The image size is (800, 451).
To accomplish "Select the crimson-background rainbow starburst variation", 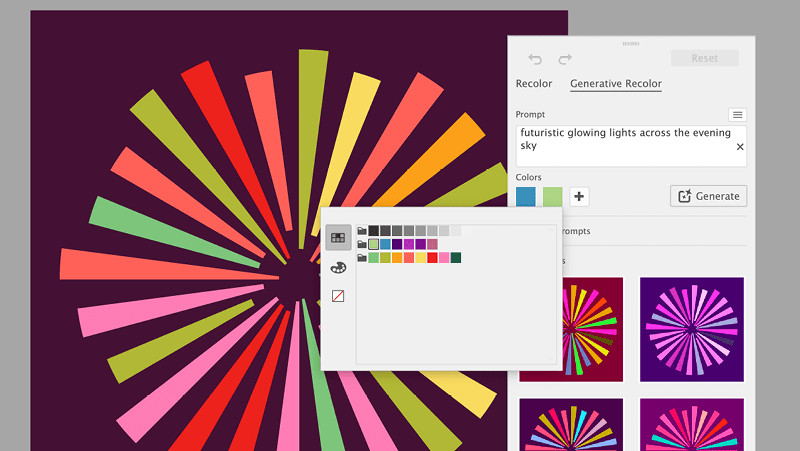I will [593, 330].
